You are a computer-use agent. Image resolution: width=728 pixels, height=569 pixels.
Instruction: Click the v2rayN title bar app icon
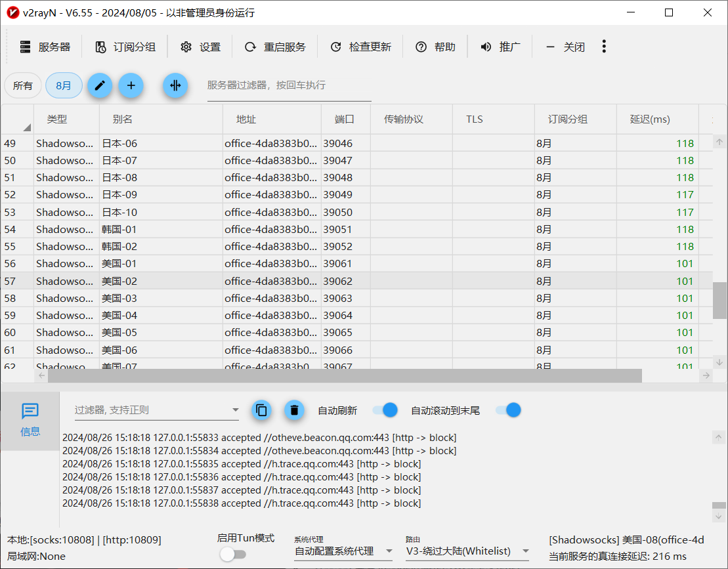point(12,12)
